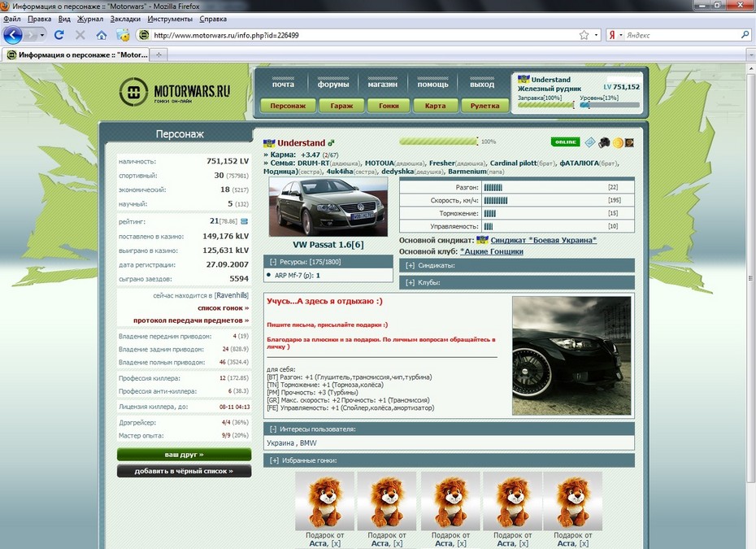The height and width of the screenshot is (549, 756).
Task: Go back using the browser back arrow
Action: tap(12, 35)
